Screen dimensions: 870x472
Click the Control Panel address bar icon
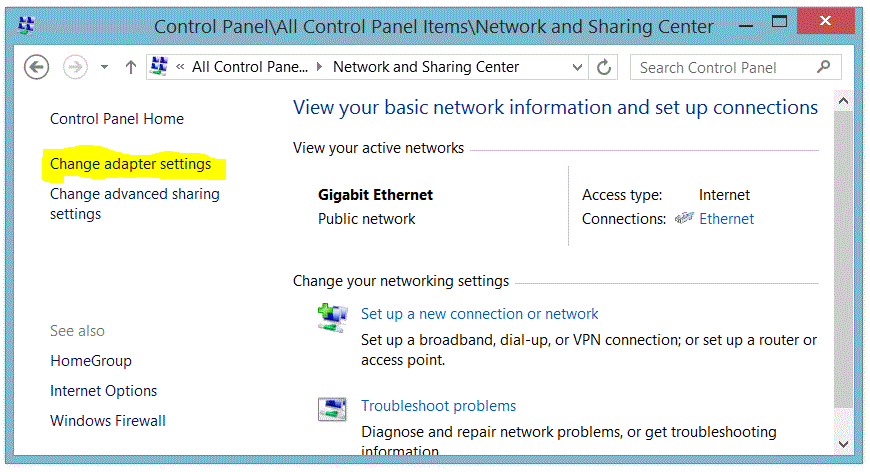158,67
